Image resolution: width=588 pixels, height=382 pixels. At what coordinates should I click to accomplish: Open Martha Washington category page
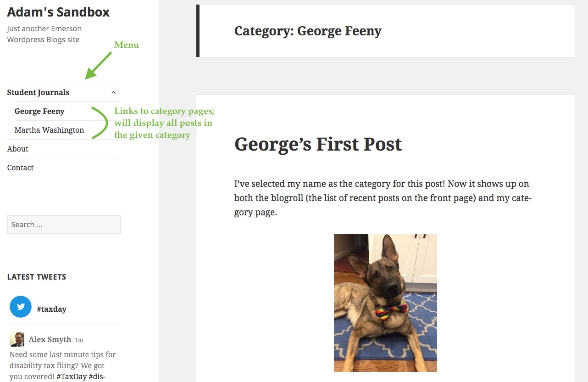tap(49, 130)
